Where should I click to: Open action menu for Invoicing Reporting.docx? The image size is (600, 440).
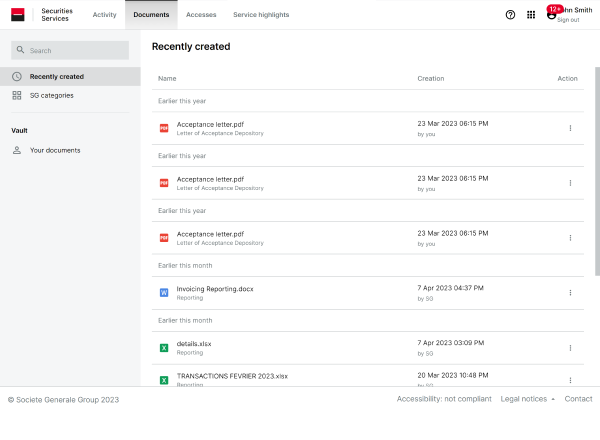[x=570, y=293]
